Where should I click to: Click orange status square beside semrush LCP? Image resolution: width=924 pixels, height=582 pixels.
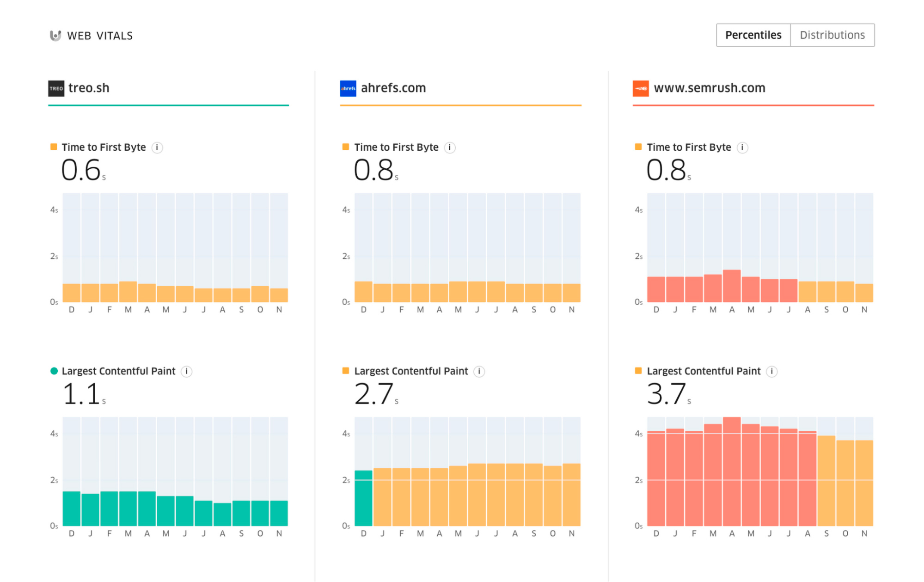click(x=638, y=371)
